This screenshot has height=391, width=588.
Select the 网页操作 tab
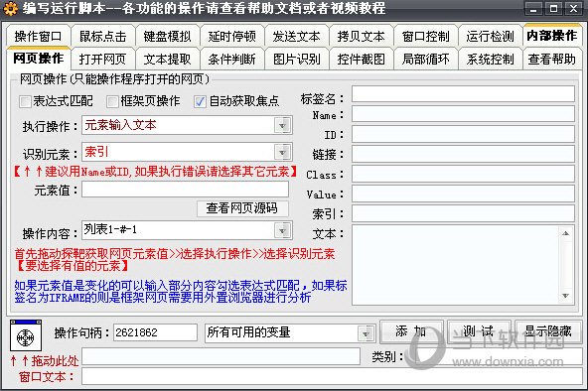click(38, 59)
